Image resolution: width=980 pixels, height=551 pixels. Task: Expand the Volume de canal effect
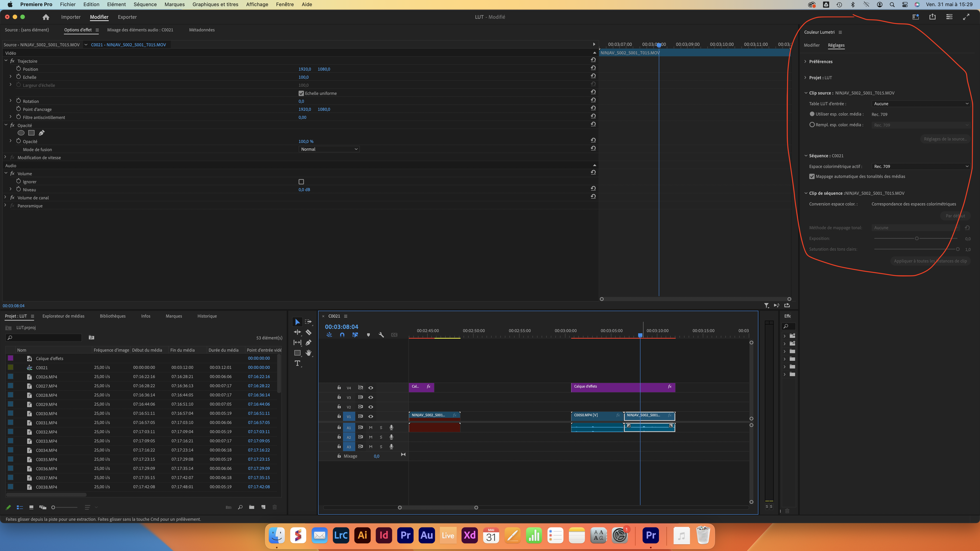tap(5, 197)
